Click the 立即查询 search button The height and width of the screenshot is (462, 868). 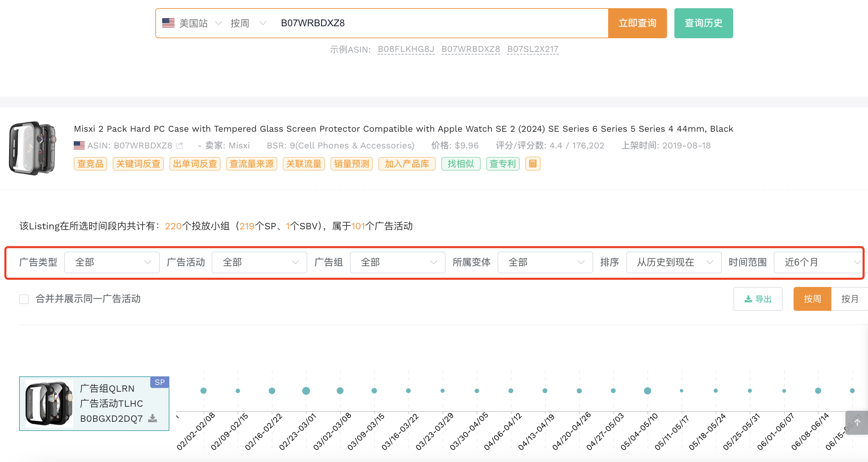click(638, 23)
